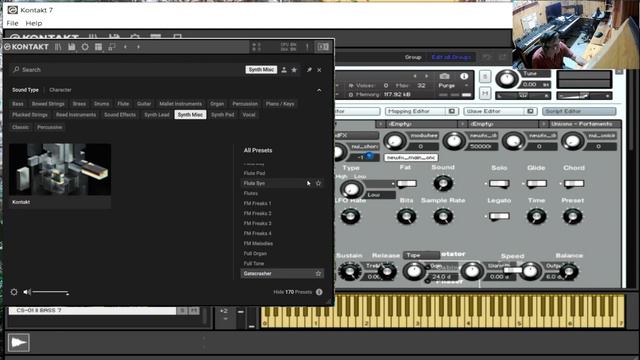Expand second Empty script slot arrow

pyautogui.click(x=462, y=124)
